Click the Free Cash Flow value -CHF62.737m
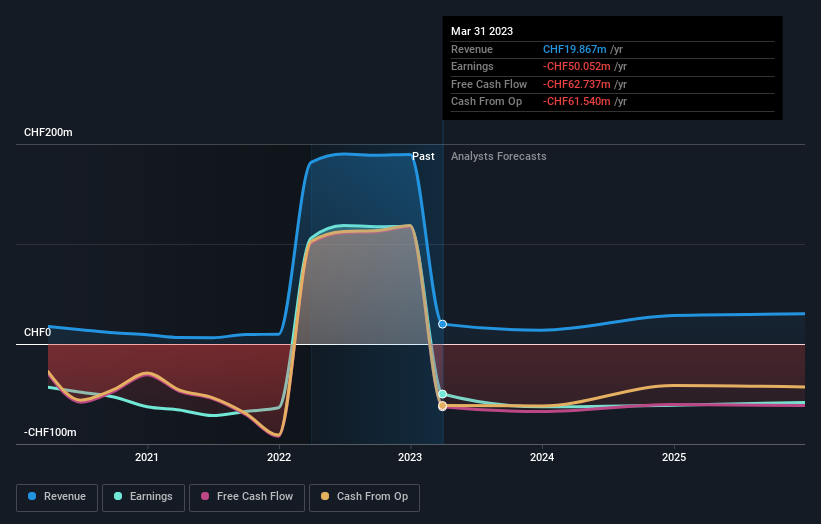Screen dimensions: 821x524 click(x=576, y=84)
